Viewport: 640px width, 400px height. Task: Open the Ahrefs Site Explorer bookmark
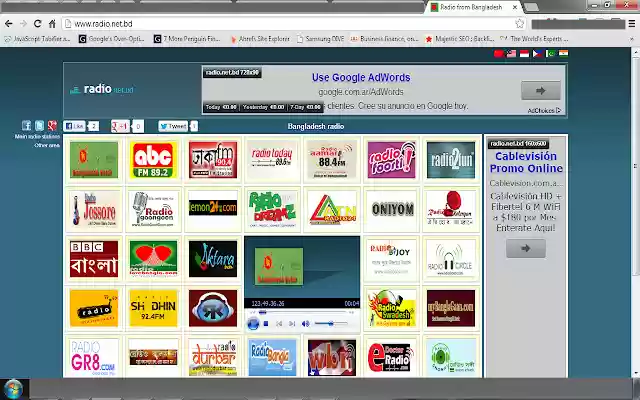coord(260,39)
